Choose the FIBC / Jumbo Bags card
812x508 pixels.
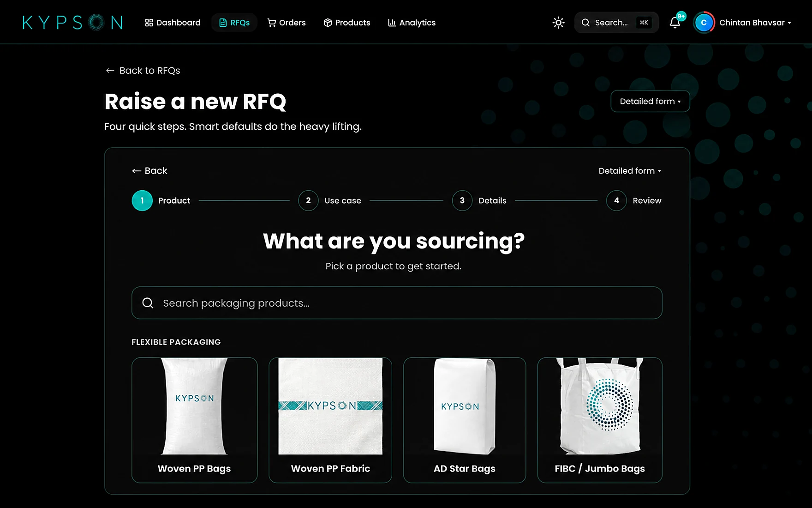600,420
